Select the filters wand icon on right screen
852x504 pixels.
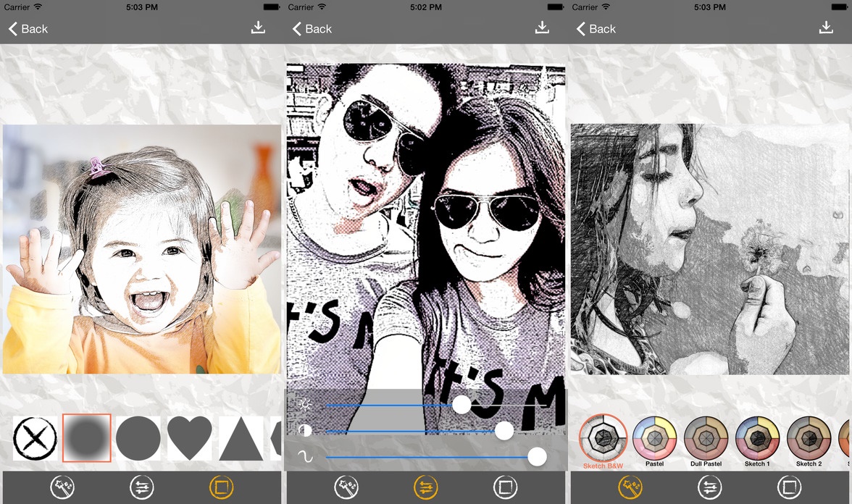coord(630,487)
